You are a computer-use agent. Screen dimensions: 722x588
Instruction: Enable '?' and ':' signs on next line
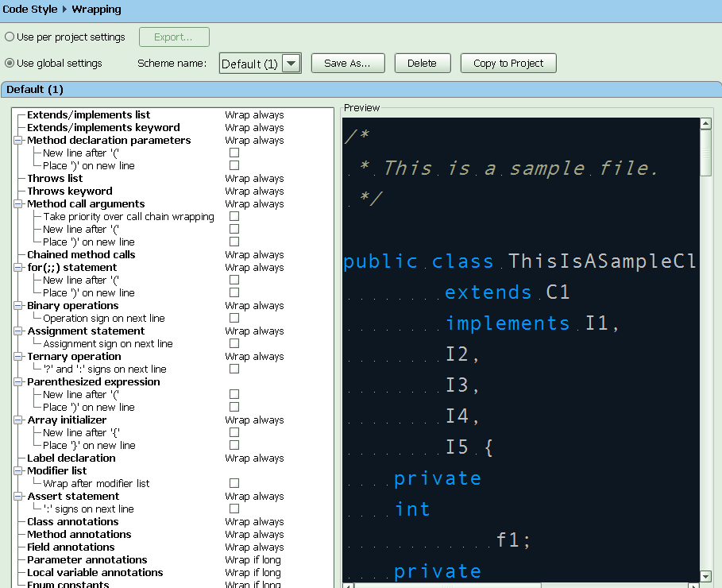234,369
